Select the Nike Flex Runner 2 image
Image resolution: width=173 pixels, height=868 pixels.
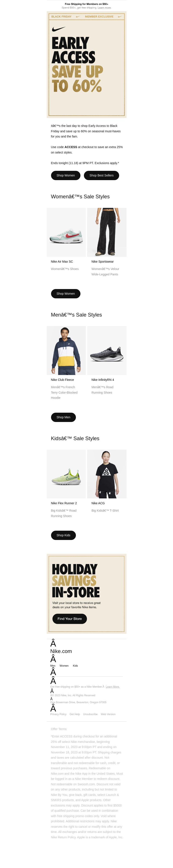[x=66, y=474]
